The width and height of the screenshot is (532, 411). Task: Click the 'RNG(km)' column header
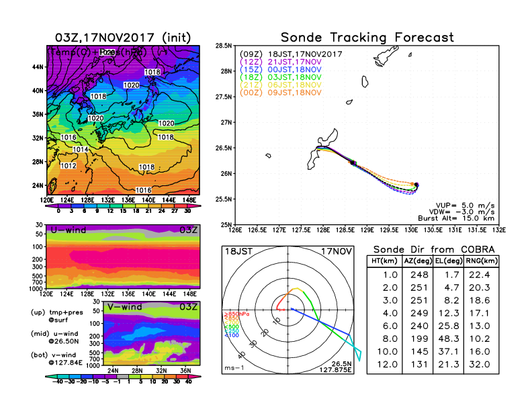coord(482,261)
